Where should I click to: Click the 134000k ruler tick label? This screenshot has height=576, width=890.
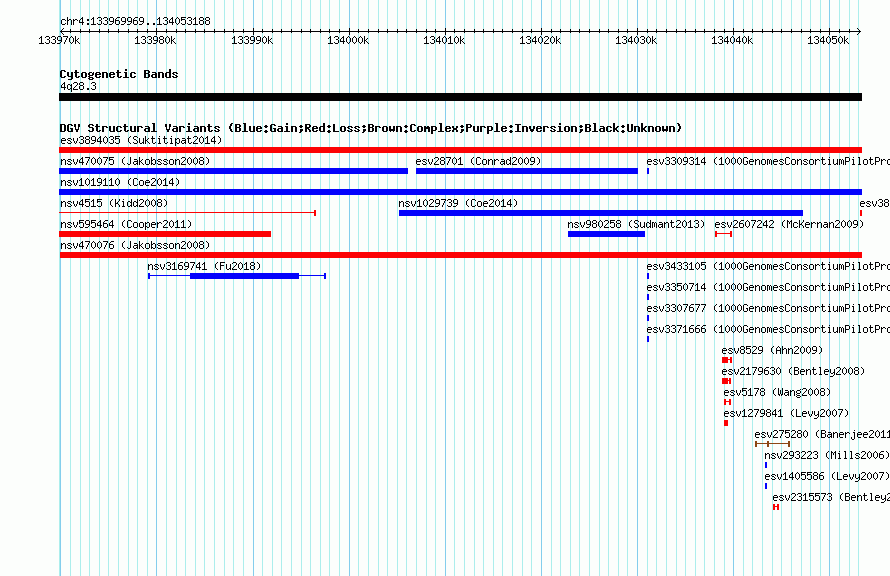(x=348, y=40)
